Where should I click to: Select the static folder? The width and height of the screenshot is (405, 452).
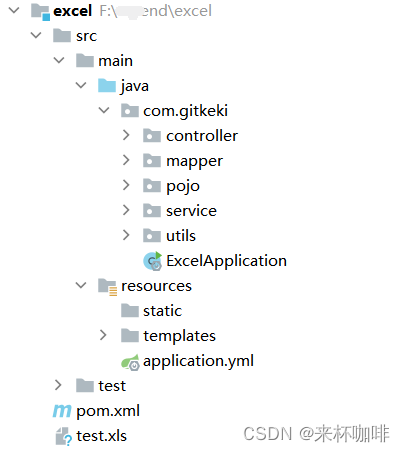click(162, 311)
